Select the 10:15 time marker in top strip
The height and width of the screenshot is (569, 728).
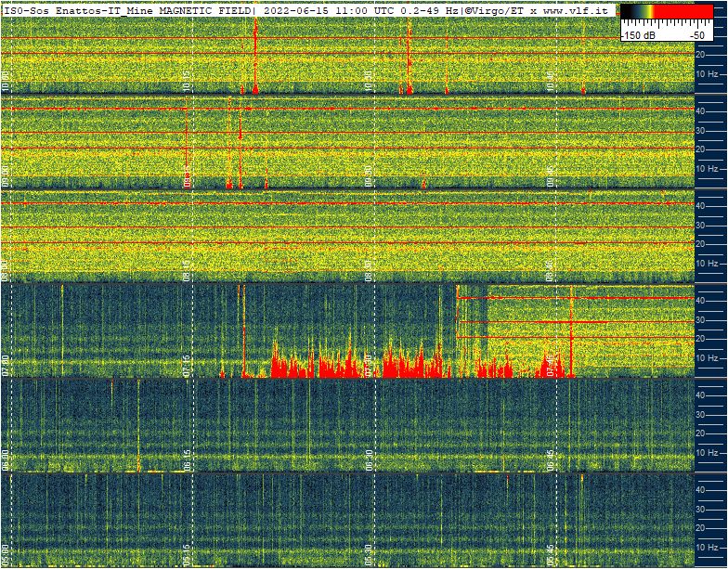tap(187, 82)
